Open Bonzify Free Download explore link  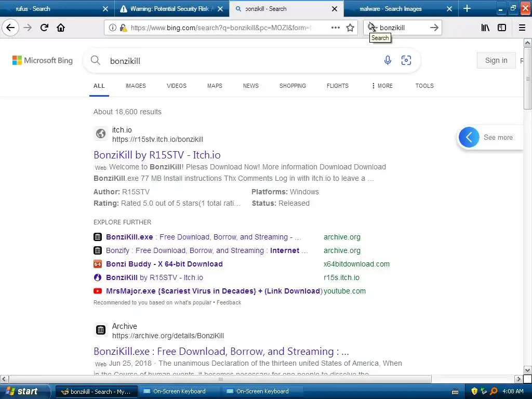[x=207, y=250]
